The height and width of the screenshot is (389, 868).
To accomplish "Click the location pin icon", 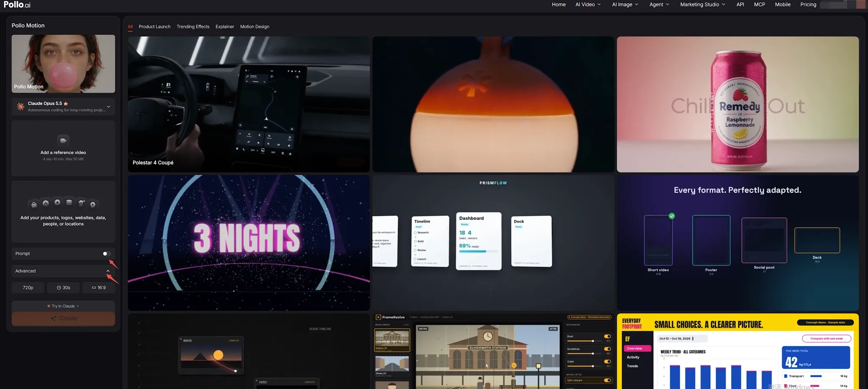I will pyautogui.click(x=93, y=205).
